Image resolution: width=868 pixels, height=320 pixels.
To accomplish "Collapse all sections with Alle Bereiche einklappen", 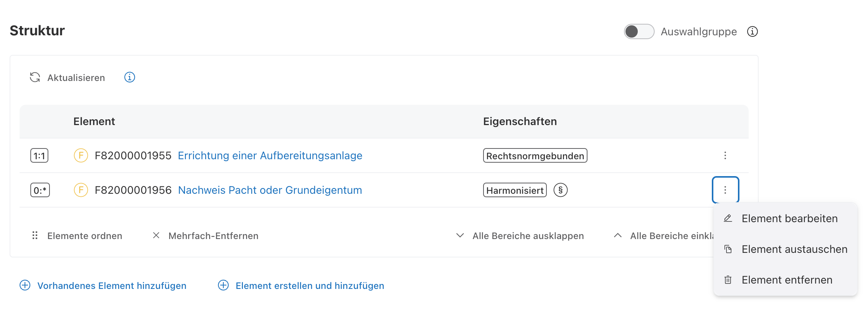I will tap(664, 236).
